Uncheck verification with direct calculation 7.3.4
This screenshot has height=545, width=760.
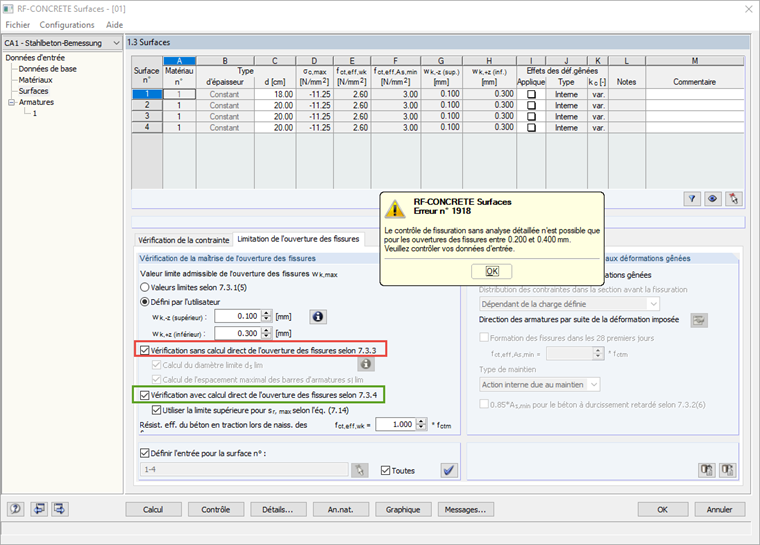pyautogui.click(x=144, y=395)
